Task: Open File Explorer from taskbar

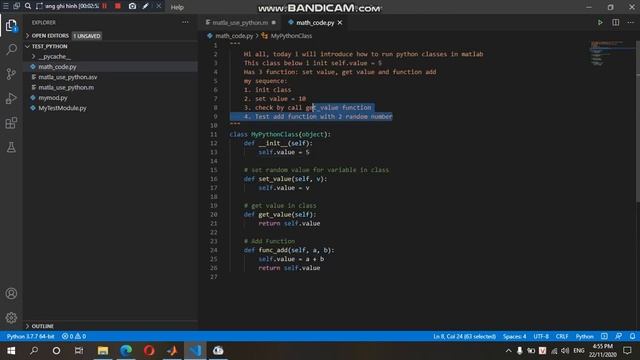Action: (103, 351)
